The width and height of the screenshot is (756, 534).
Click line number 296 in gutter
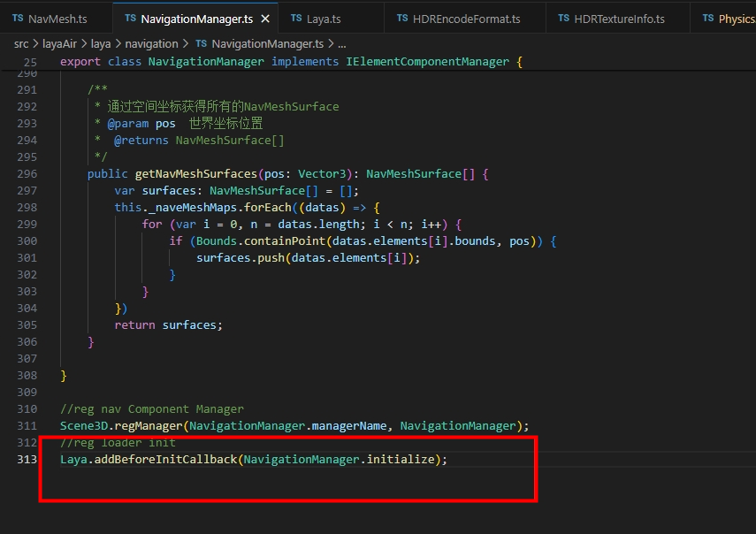[27, 174]
